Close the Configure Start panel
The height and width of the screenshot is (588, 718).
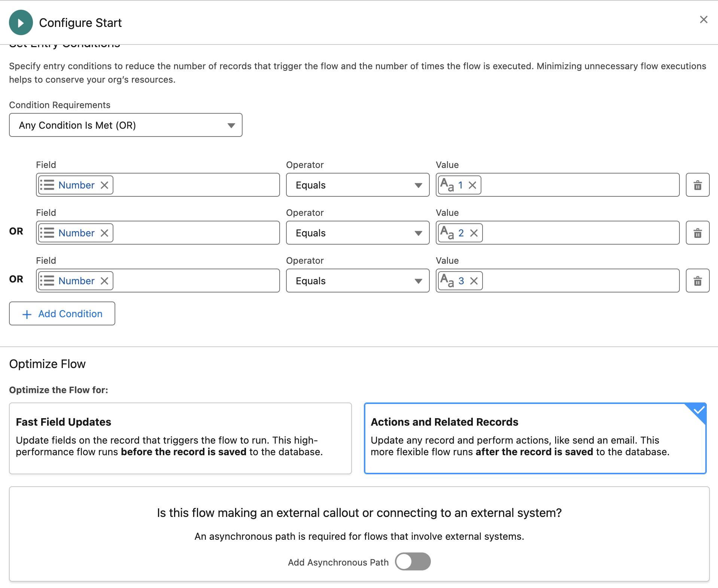[x=703, y=19]
